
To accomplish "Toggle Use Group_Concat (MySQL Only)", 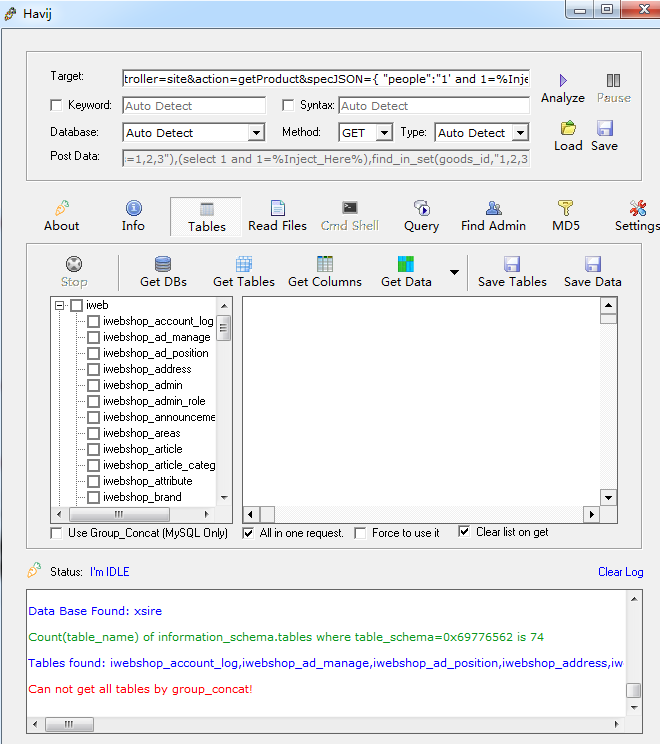I will point(56,533).
